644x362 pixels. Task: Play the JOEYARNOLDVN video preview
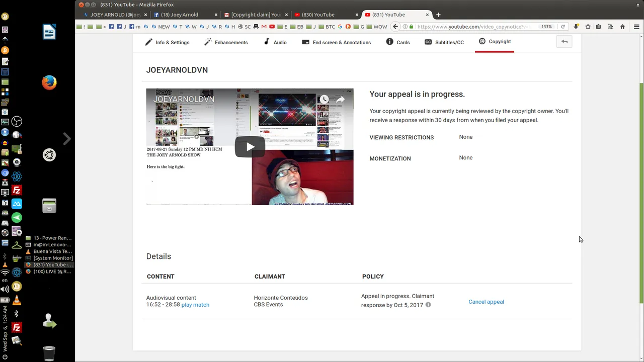point(250,147)
